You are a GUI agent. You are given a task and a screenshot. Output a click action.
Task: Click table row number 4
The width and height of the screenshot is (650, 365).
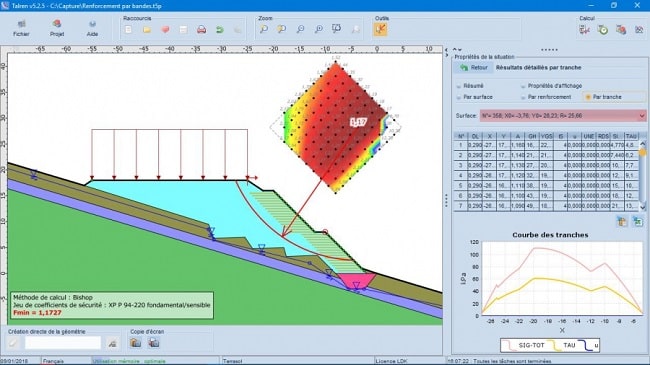tap(546, 175)
